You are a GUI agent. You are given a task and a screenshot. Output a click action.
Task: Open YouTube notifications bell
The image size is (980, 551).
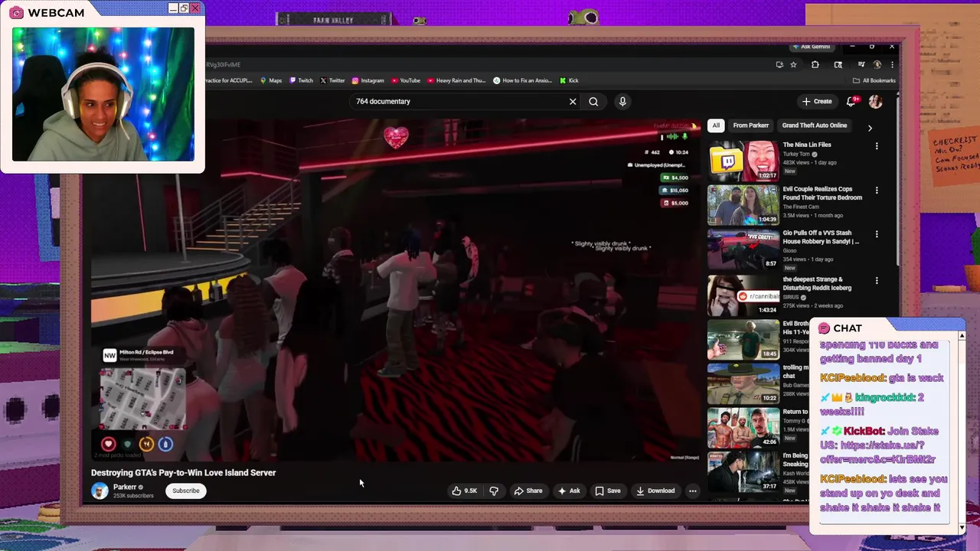(x=851, y=101)
